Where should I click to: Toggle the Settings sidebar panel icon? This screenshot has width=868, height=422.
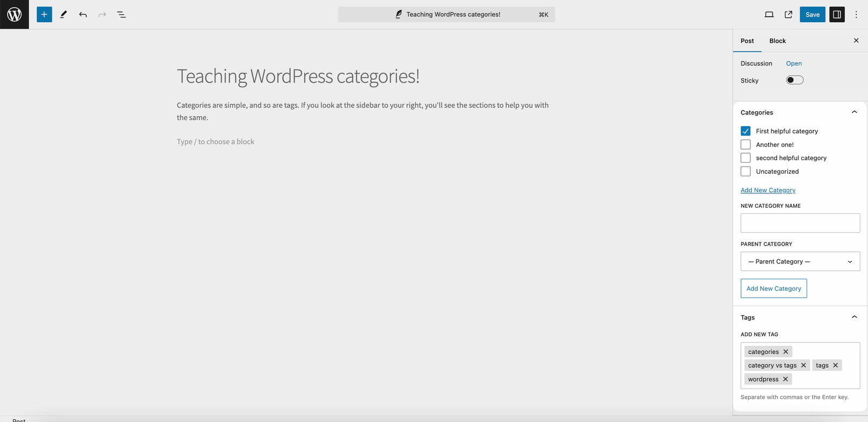point(837,15)
